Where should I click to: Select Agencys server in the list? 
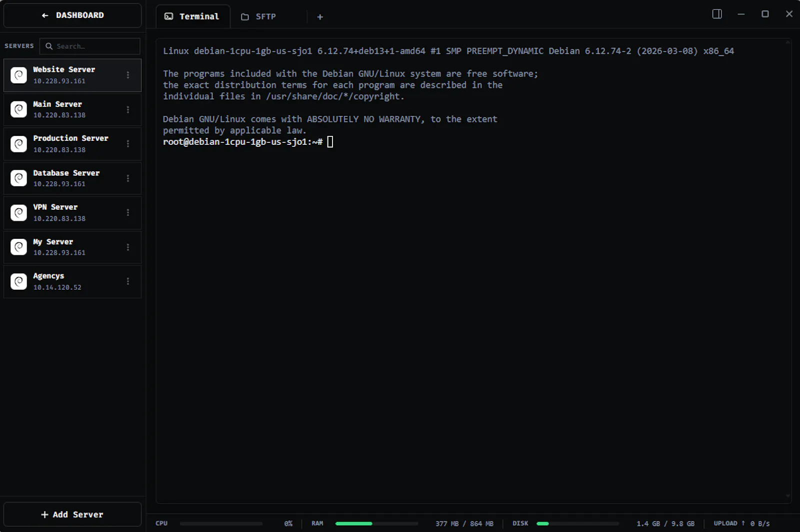click(72, 282)
